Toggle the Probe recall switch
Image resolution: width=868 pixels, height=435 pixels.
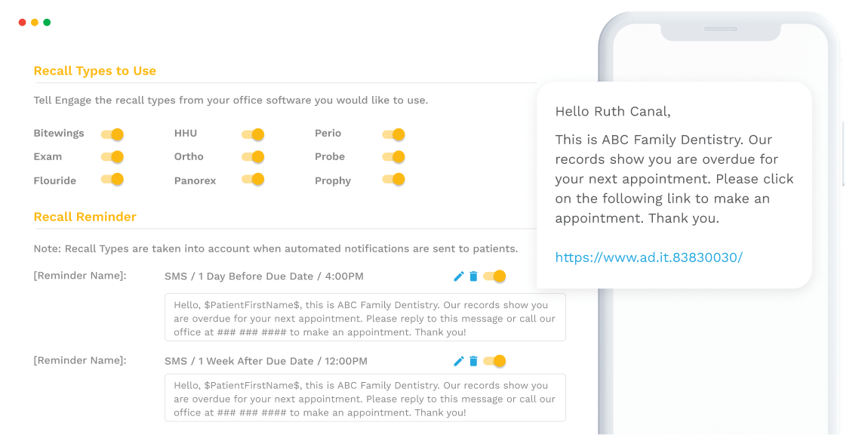point(394,157)
